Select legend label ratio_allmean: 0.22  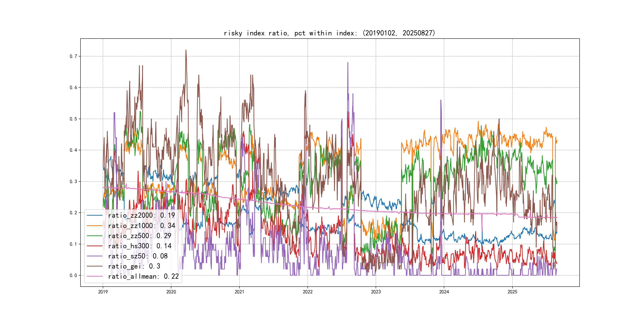pyautogui.click(x=143, y=276)
